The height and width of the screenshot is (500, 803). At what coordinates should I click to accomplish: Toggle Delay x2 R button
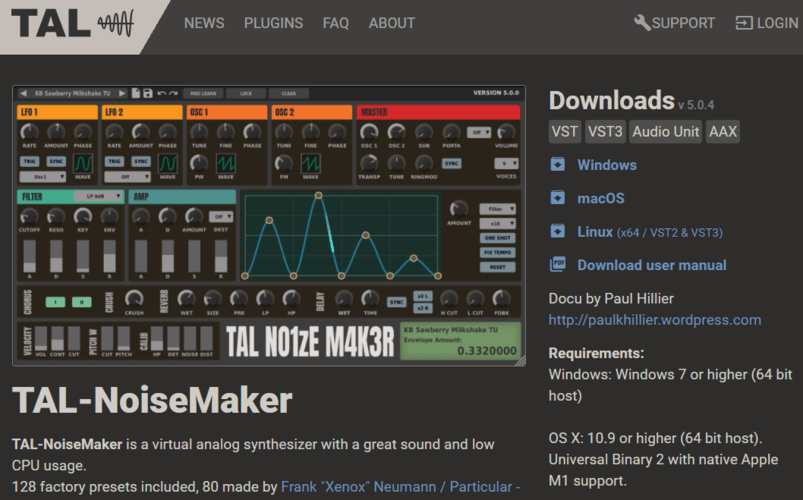click(422, 308)
